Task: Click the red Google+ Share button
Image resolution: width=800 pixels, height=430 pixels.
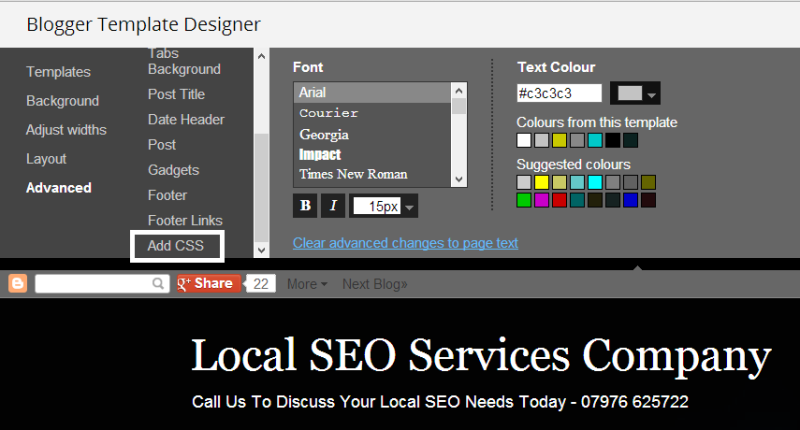Action: (209, 283)
